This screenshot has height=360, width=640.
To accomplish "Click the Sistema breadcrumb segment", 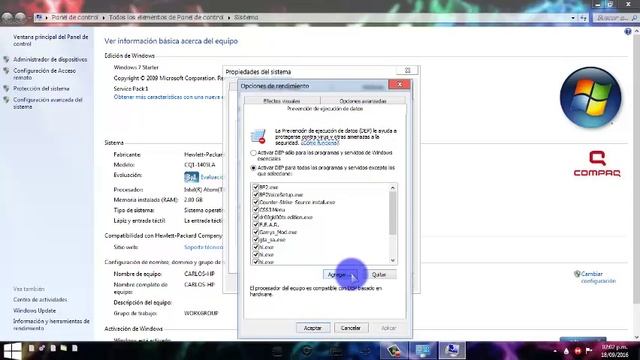I will (246, 18).
